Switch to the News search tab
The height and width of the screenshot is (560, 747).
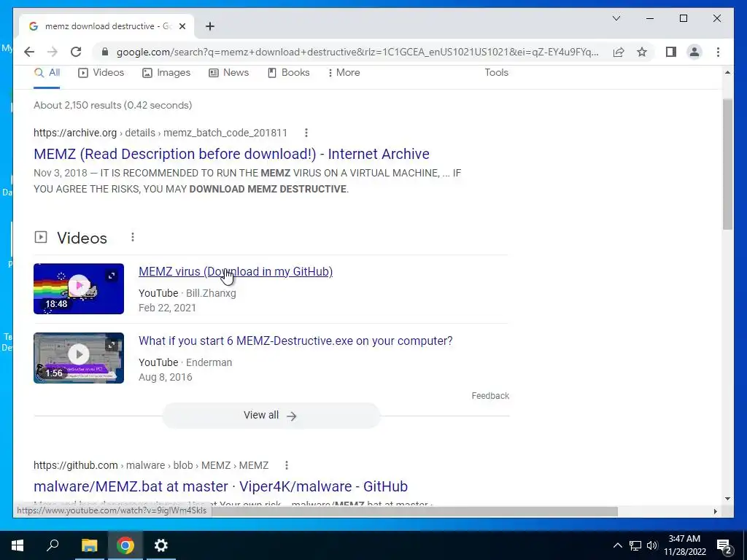coord(228,73)
